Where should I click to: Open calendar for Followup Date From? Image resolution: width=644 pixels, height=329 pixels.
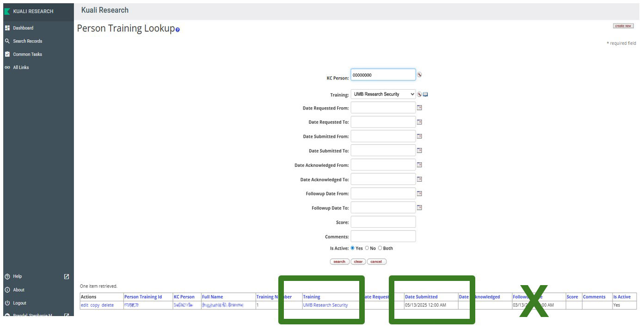tap(420, 194)
